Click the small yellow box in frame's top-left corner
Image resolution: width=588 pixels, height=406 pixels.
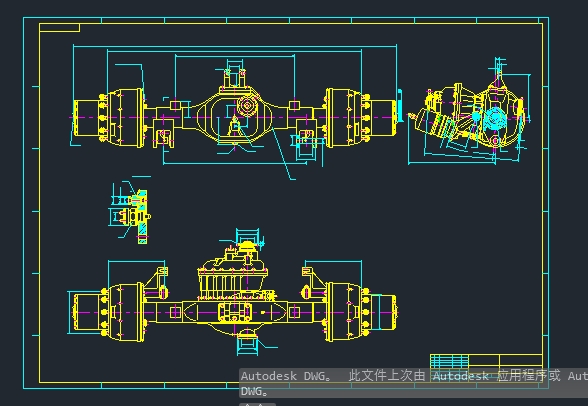59,28
